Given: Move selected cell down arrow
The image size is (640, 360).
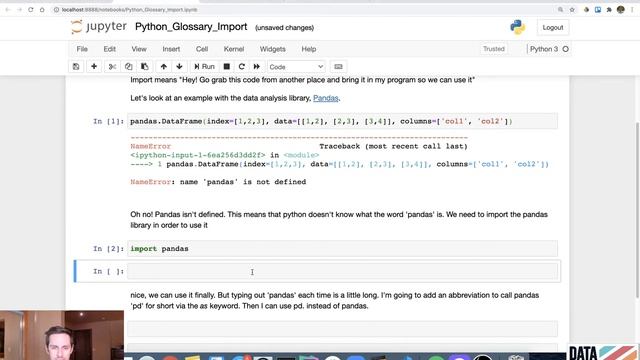Looking at the screenshot, I should click(179, 67).
